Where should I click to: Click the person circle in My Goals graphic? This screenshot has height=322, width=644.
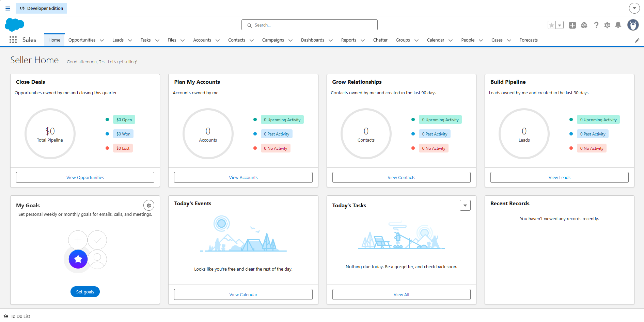pos(97,259)
